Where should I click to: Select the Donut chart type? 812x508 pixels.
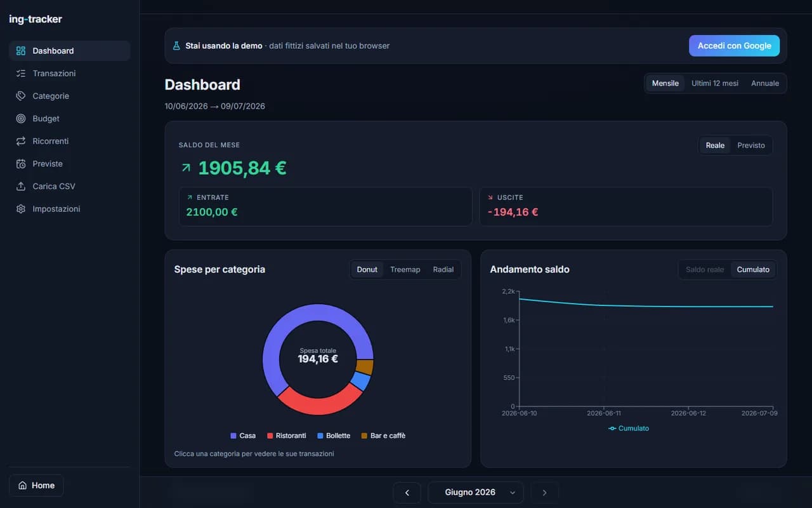click(x=367, y=270)
